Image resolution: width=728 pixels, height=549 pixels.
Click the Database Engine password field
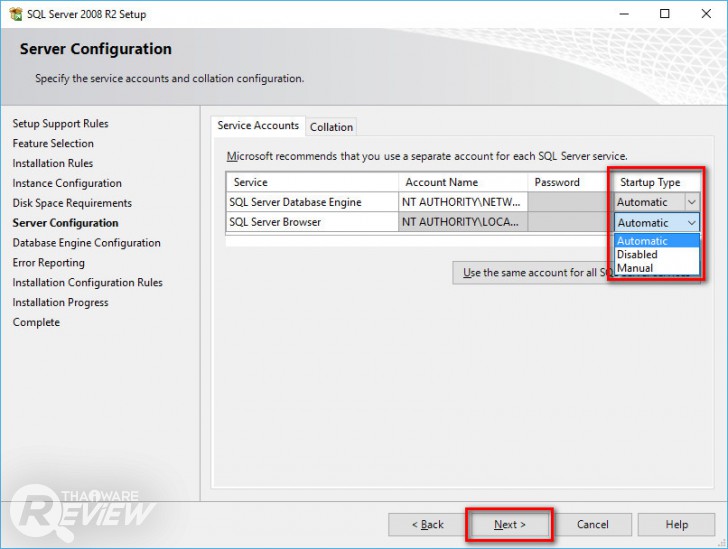pos(570,202)
